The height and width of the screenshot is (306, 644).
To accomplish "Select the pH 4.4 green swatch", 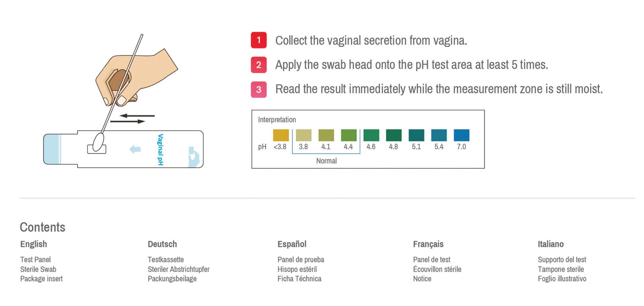I will coord(349,135).
